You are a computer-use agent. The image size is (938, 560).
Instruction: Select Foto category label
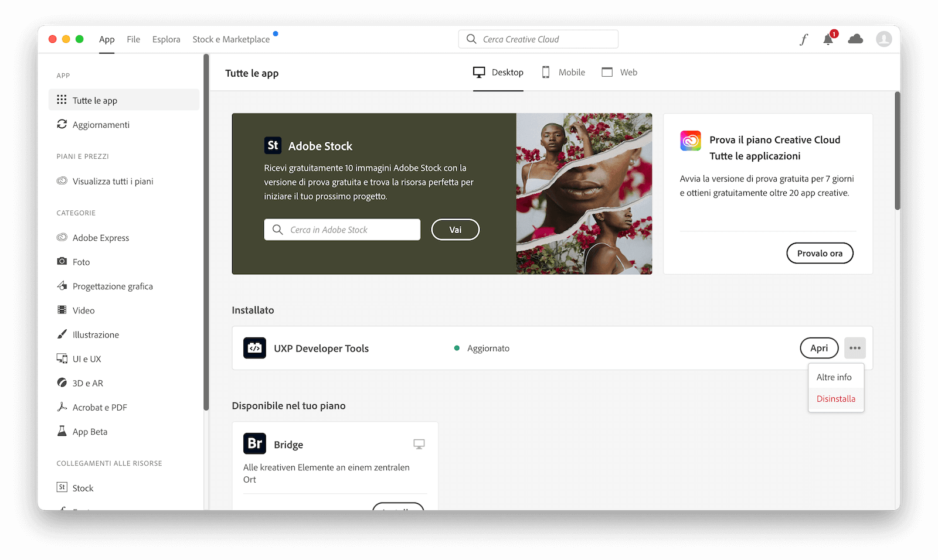pyautogui.click(x=81, y=262)
